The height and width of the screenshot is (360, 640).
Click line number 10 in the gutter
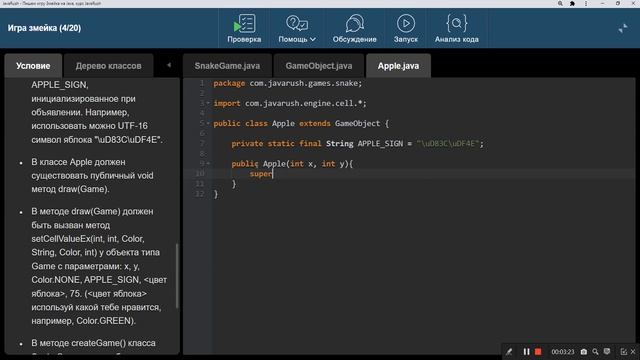[200, 173]
